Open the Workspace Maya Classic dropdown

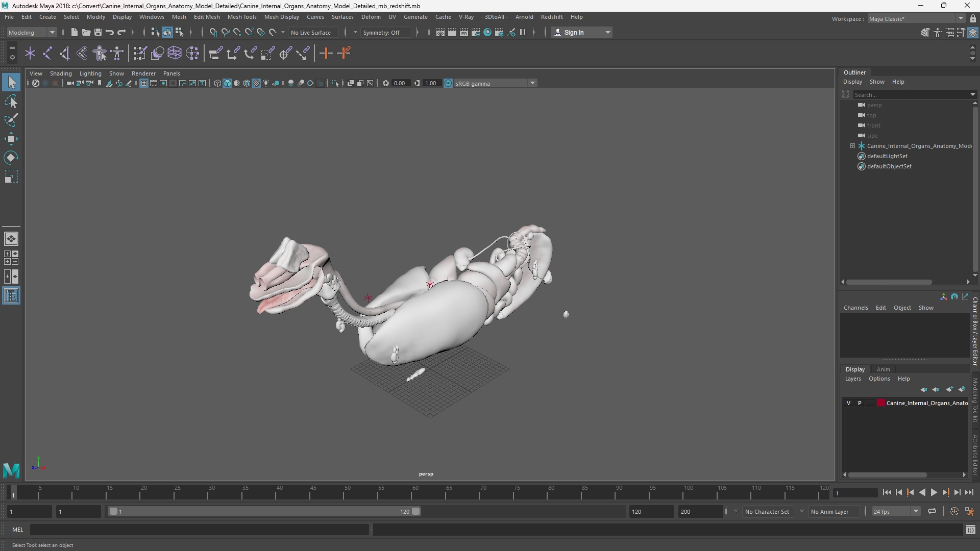[916, 19]
